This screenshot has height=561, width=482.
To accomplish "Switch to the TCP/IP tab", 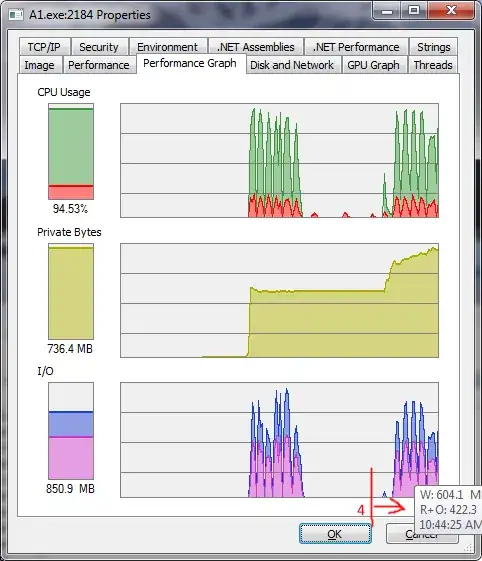I will (x=44, y=47).
